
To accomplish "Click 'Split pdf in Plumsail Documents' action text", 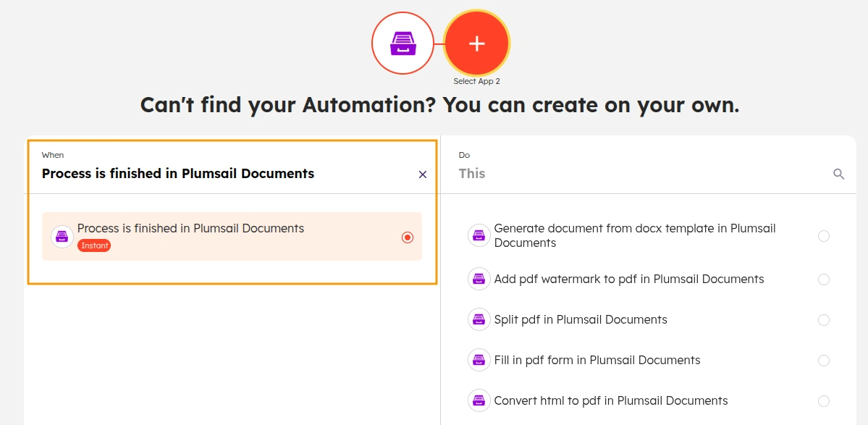I will 581,319.
